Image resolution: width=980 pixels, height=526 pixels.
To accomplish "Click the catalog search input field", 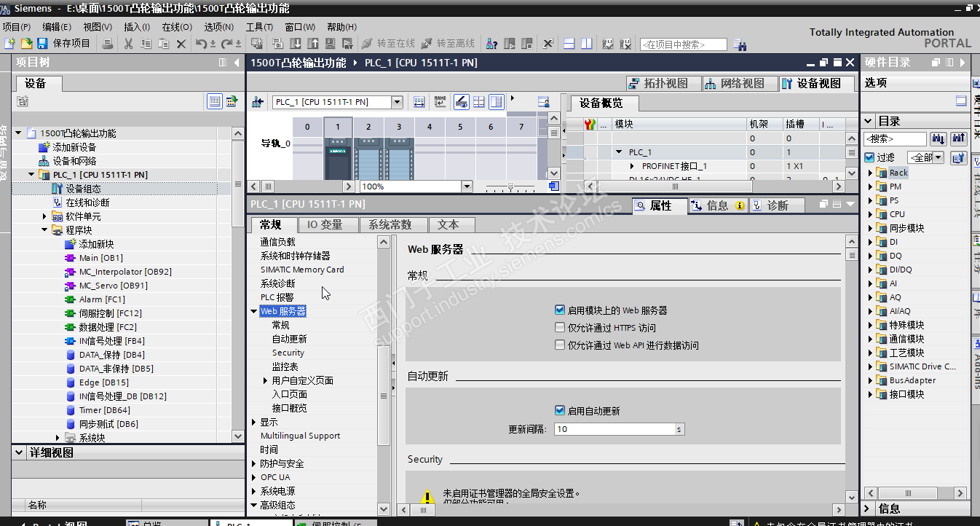I will [x=895, y=138].
